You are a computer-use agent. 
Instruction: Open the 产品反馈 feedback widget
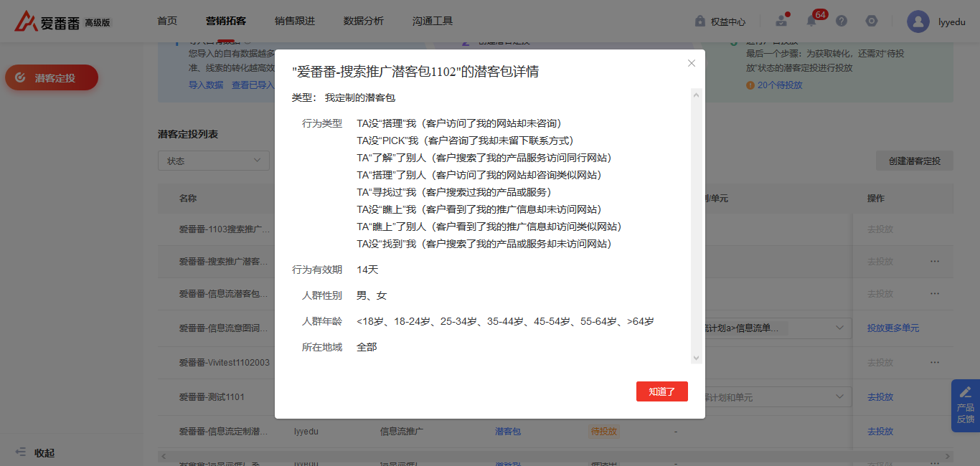coord(966,406)
